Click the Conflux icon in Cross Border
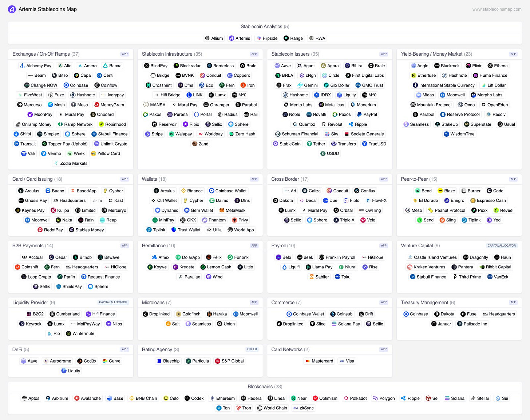530x420 pixels. (357, 191)
